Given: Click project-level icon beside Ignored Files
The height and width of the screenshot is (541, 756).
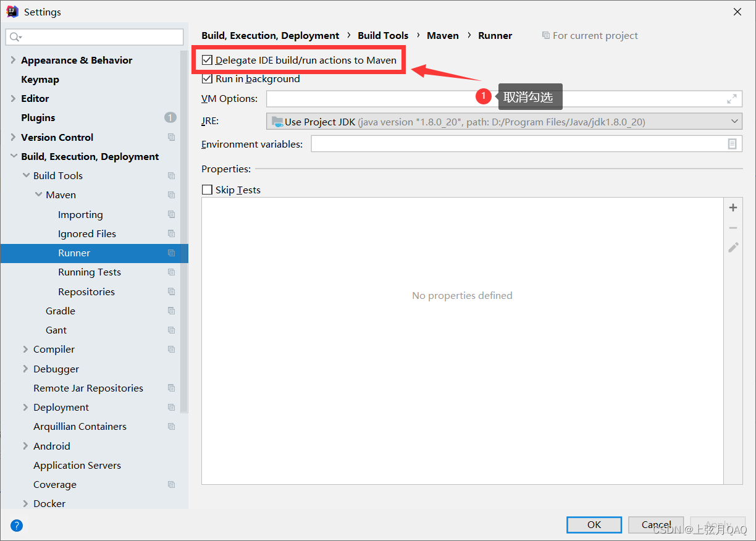Looking at the screenshot, I should (x=172, y=233).
